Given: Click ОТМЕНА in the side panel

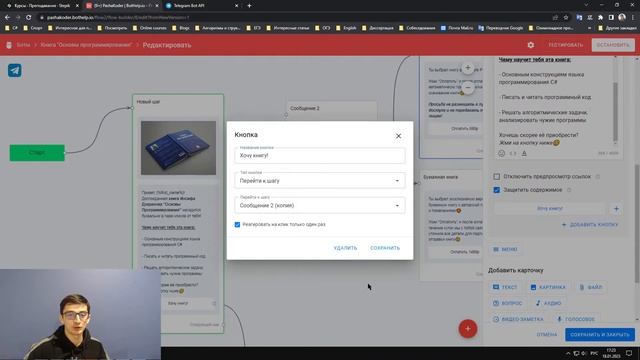Looking at the screenshot, I should [547, 335].
